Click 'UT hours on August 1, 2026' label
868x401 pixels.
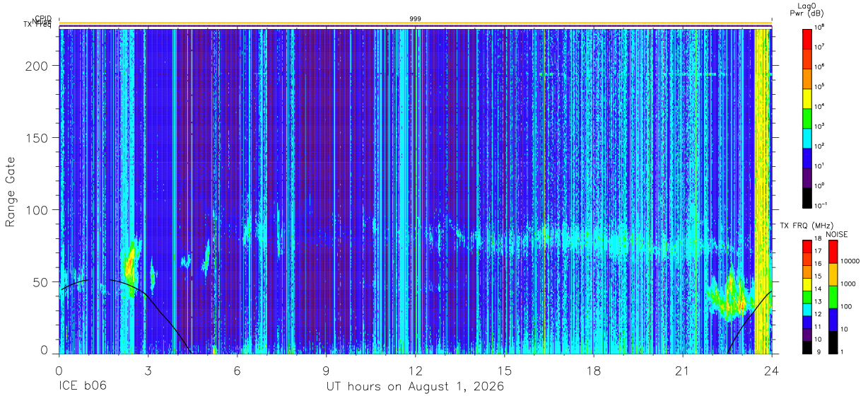click(x=415, y=388)
